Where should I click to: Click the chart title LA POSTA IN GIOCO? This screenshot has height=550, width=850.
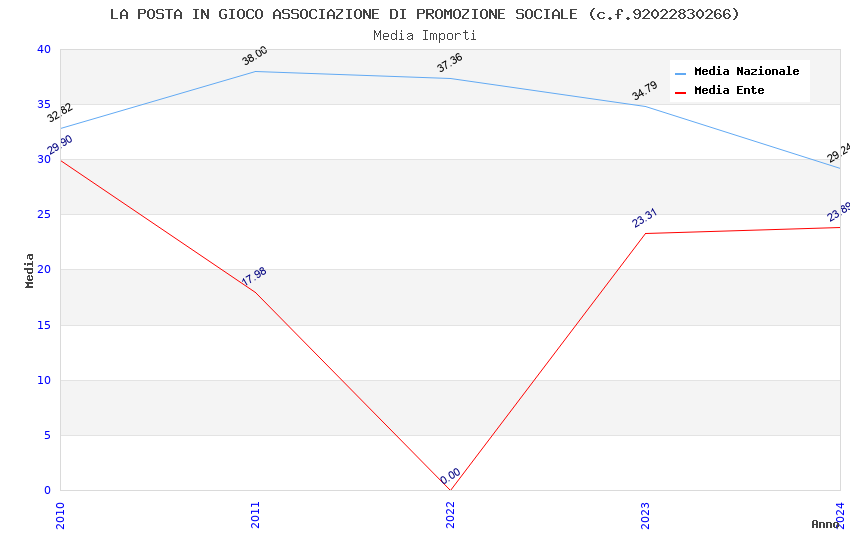pos(424,14)
